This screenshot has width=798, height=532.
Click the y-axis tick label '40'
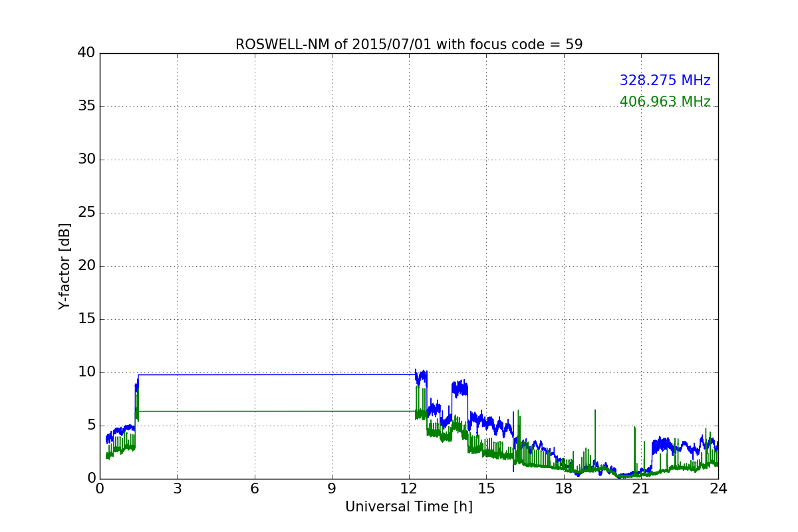click(x=86, y=53)
